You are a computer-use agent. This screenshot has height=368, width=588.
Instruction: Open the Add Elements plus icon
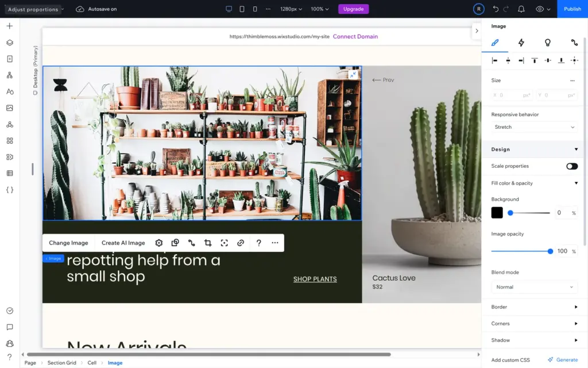[x=10, y=26]
